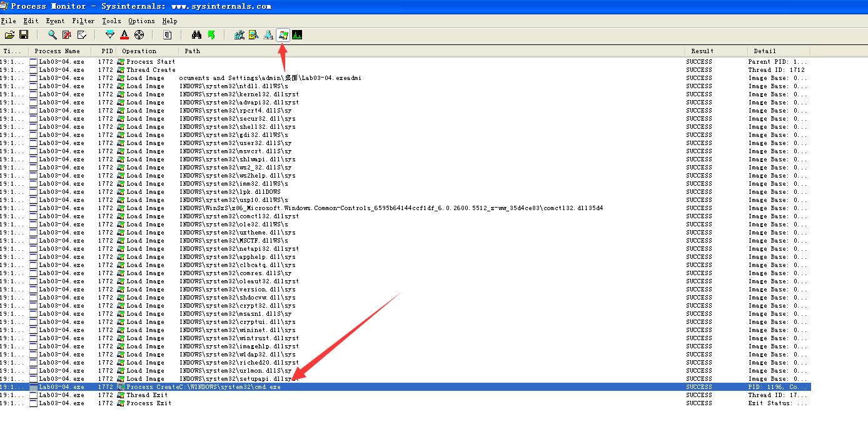Click the Operation column header
Viewport: 868px width, 424px height.
pyautogui.click(x=148, y=51)
